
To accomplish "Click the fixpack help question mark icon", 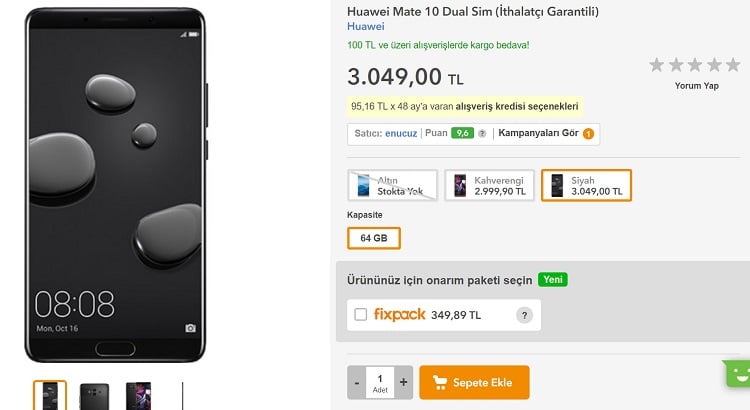I will [524, 315].
